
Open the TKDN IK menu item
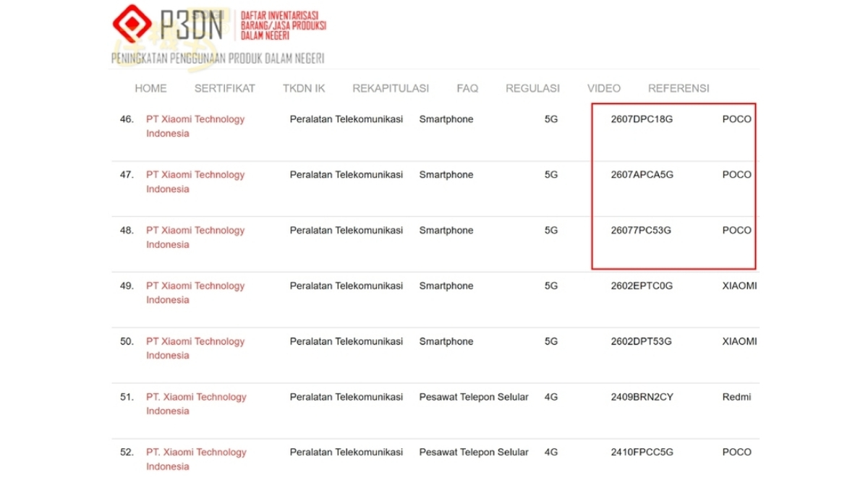tap(304, 88)
